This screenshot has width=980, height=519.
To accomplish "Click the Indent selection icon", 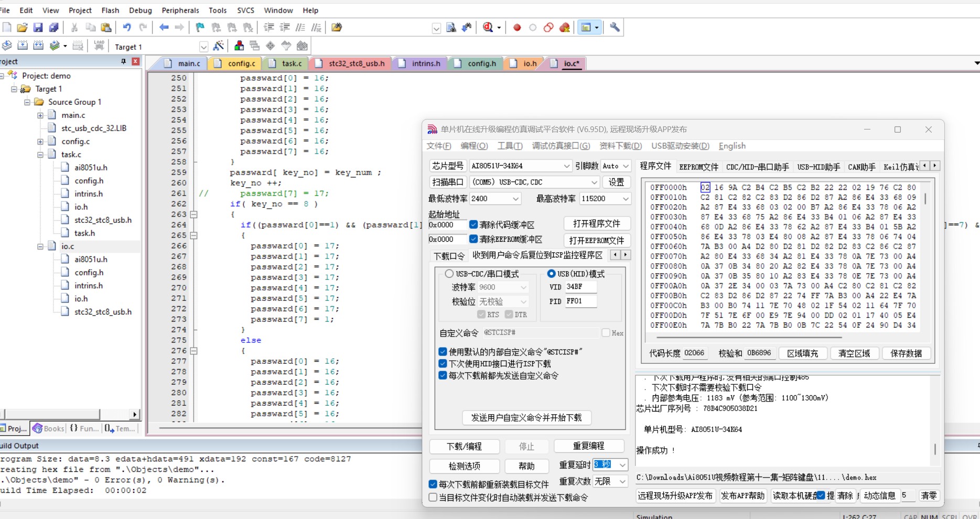I will pos(269,27).
